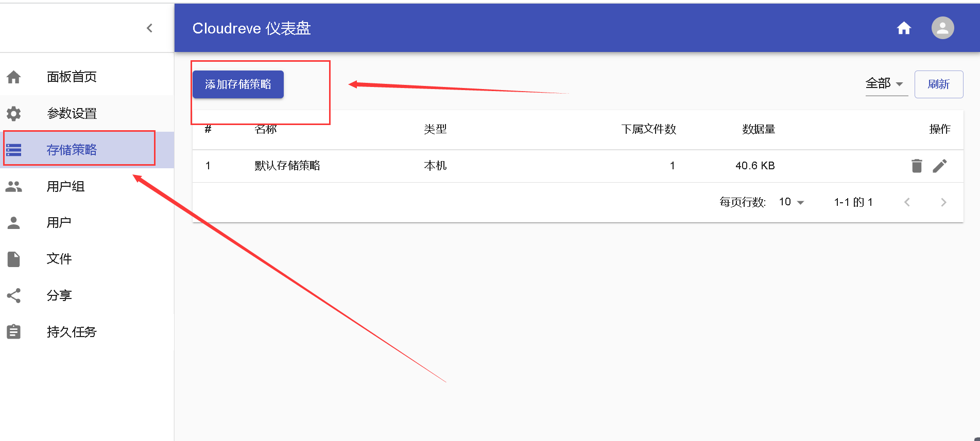Viewport: 980px width, 441px height.
Task: Click the 本机 type cell
Action: [x=435, y=166]
